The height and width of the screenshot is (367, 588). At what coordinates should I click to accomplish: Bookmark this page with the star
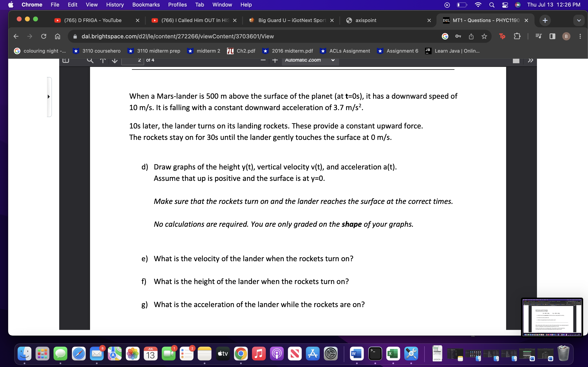[x=484, y=36]
